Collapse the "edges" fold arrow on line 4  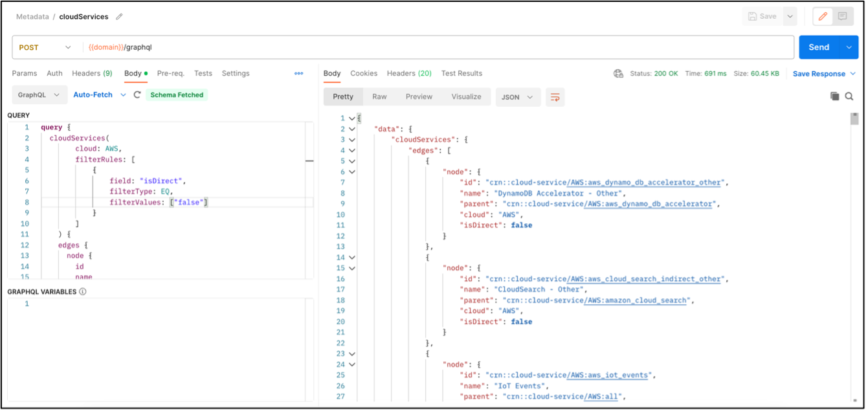point(351,151)
